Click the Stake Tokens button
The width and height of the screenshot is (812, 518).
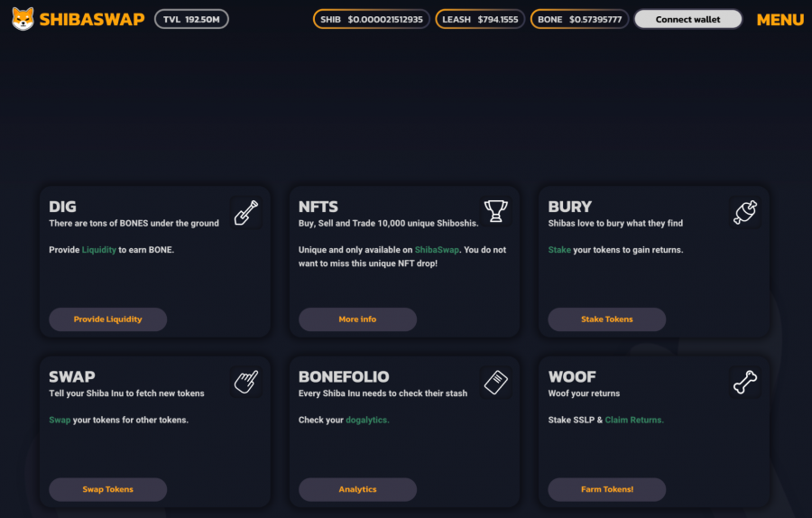pos(607,319)
